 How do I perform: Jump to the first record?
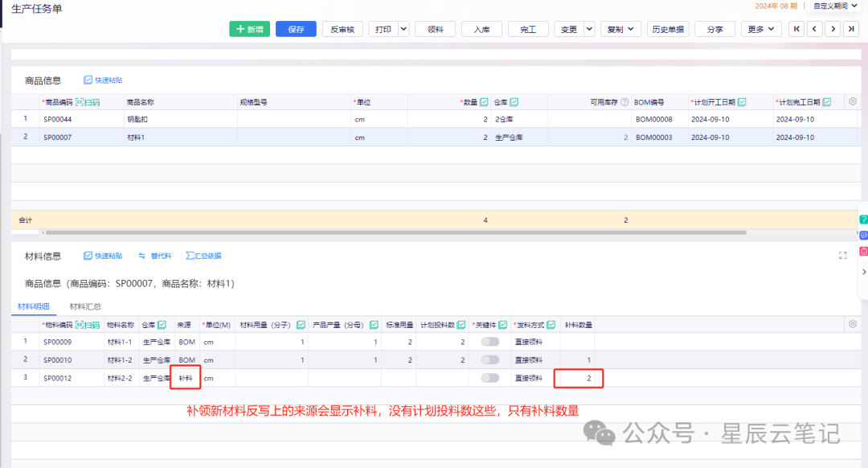(x=796, y=29)
